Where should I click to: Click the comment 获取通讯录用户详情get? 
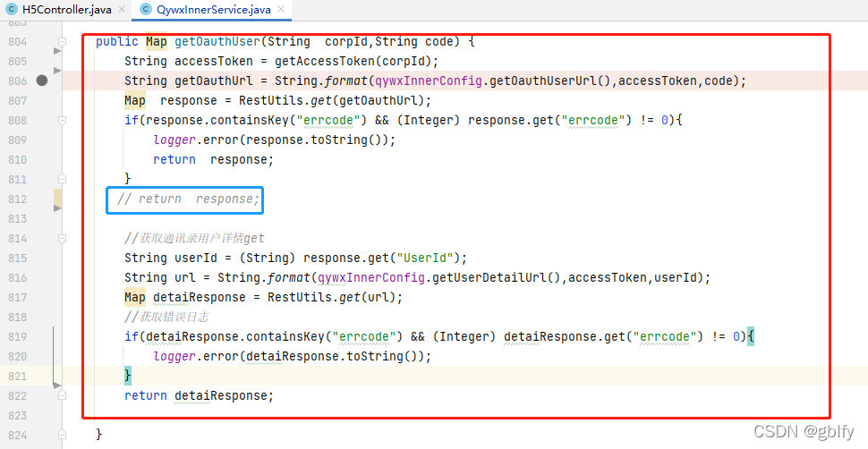pyautogui.click(x=194, y=238)
